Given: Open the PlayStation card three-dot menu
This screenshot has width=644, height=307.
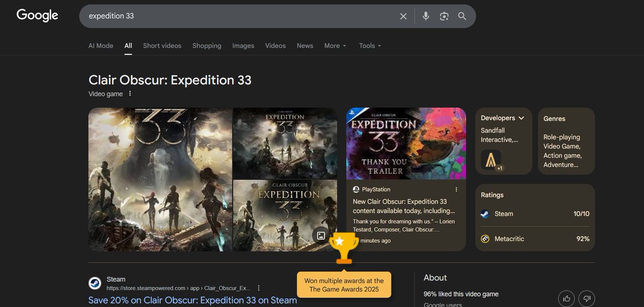Looking at the screenshot, I should (457, 189).
